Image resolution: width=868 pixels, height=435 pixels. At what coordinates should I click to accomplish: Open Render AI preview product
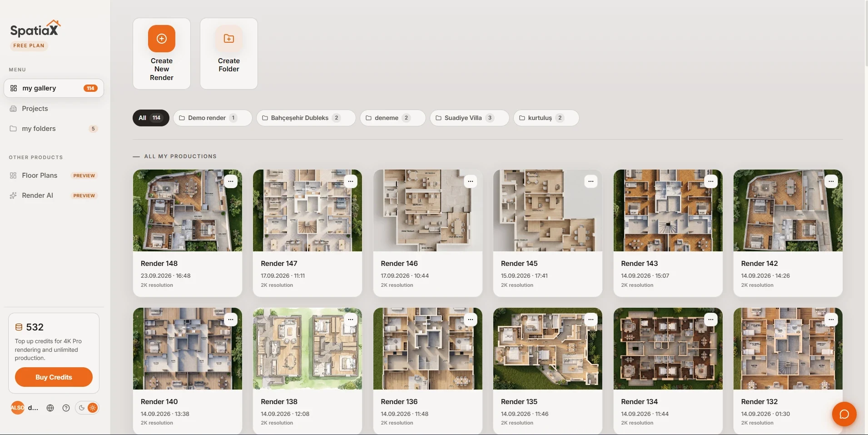click(x=54, y=195)
